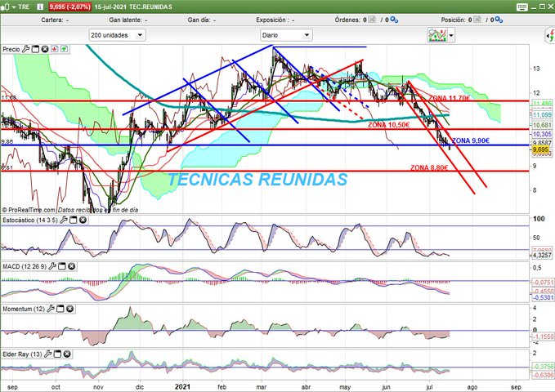
Task: Click the 2021 label on the time axis
Action: (182, 386)
